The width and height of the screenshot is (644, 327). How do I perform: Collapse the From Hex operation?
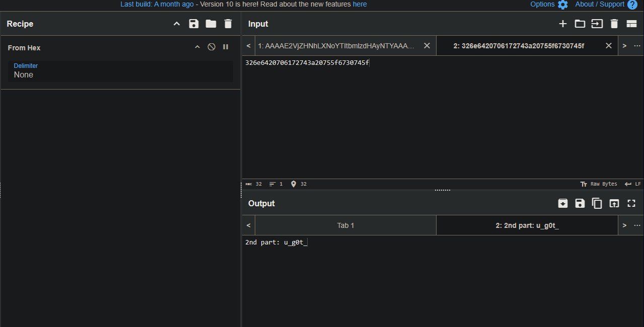coord(197,47)
